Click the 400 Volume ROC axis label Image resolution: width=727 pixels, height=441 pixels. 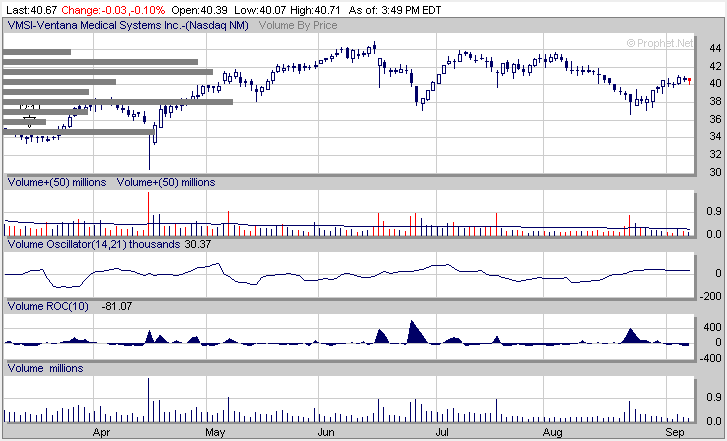(712, 327)
